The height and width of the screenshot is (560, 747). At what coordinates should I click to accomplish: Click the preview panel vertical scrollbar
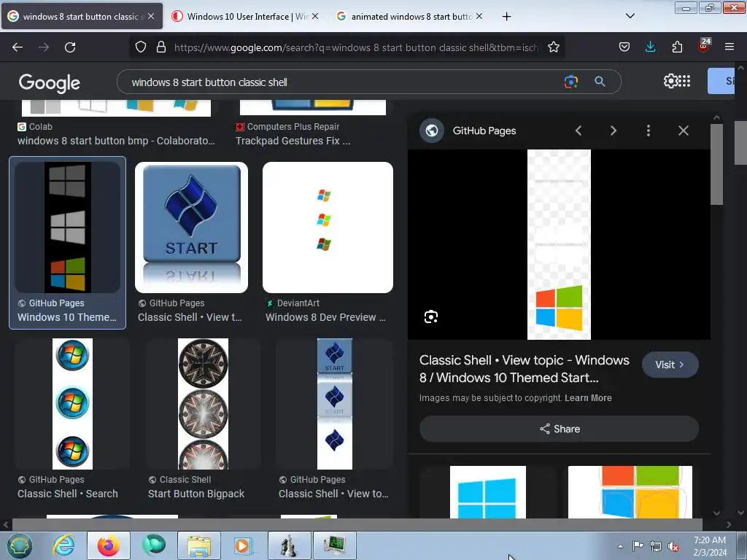tap(716, 164)
